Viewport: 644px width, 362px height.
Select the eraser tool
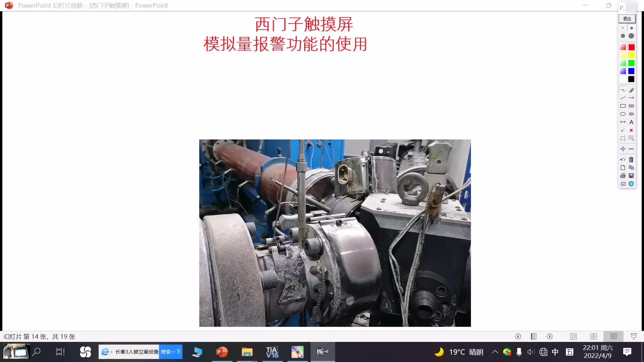[x=631, y=90]
